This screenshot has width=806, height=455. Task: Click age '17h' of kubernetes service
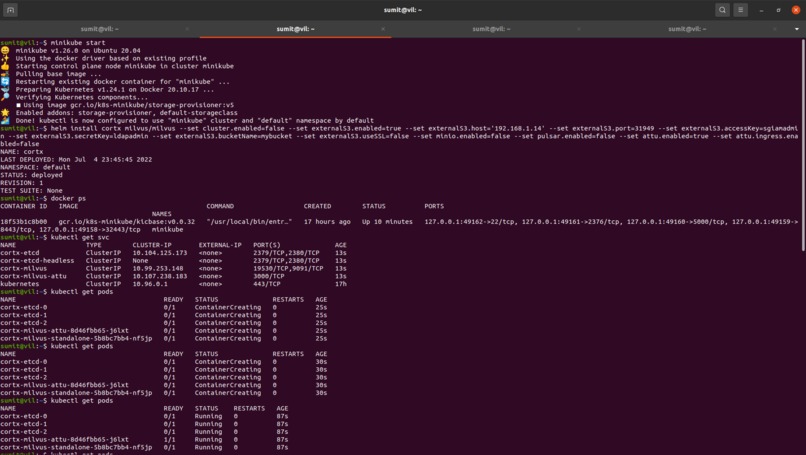[340, 284]
